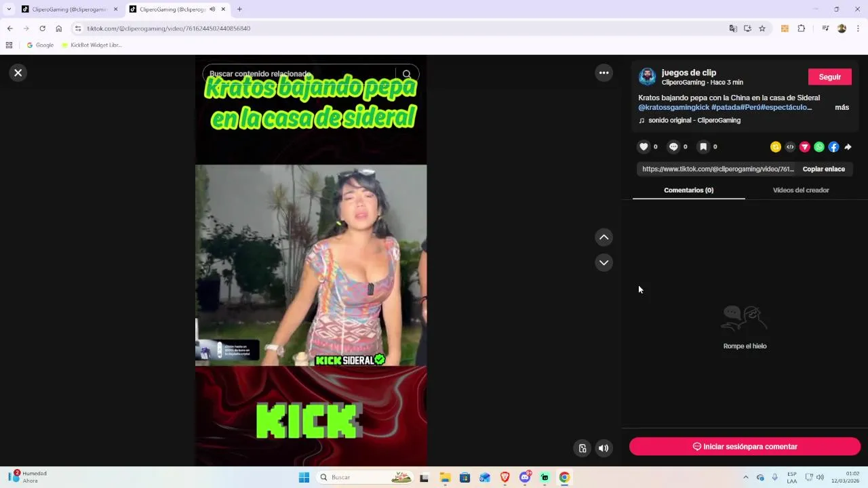The width and height of the screenshot is (868, 488).
Task: Select the Comentarios (0) tab
Action: click(688, 190)
